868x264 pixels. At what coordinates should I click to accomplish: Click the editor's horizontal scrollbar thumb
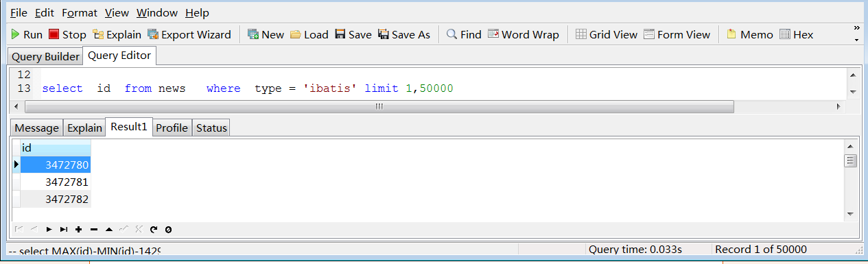coord(379,107)
